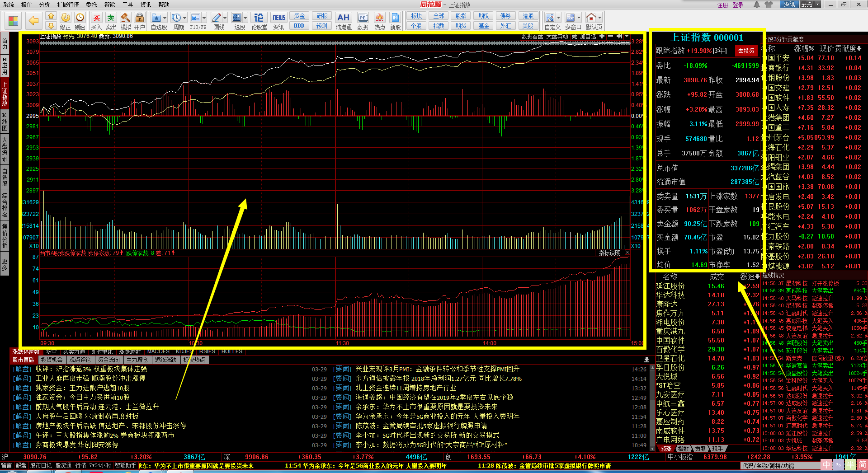Screen dimensions: 868x473
Task: Select the K线图 left sidebar tab
Action: (x=5, y=122)
